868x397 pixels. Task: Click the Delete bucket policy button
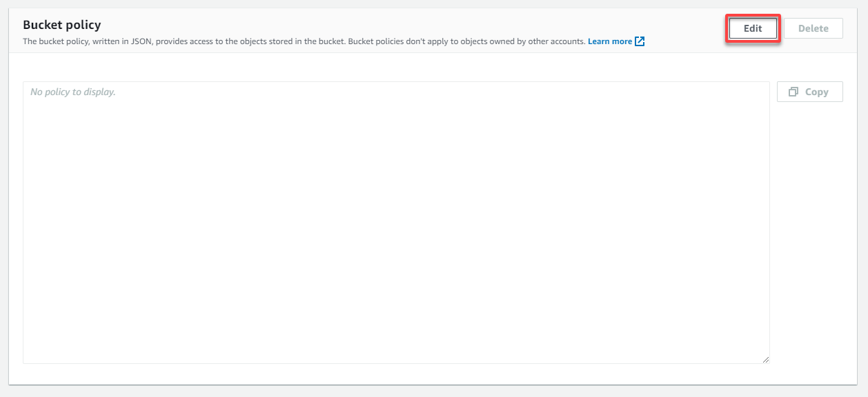pos(813,28)
